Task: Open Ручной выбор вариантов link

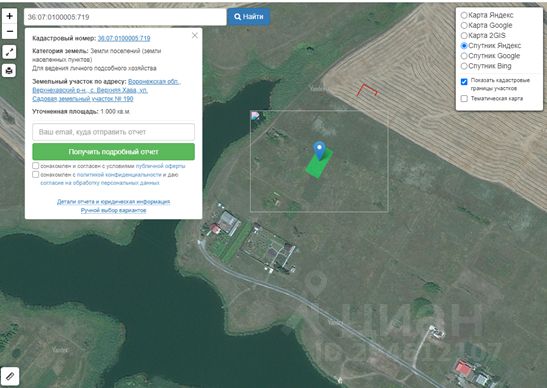Action: coord(113,210)
